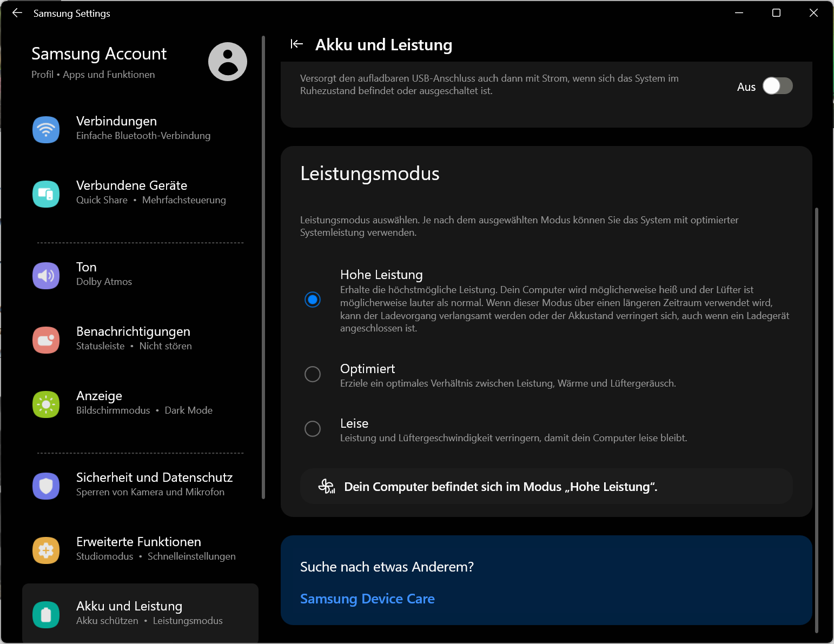Click the Ton speaker icon
The height and width of the screenshot is (644, 834).
[x=46, y=276]
